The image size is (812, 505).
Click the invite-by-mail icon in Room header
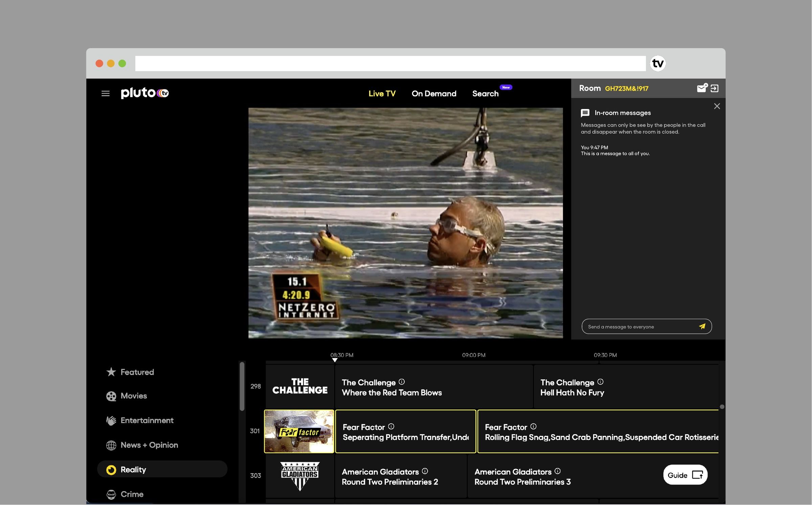pos(702,88)
